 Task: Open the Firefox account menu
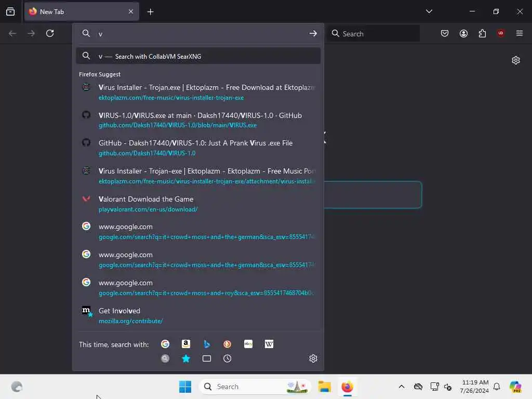(x=463, y=33)
